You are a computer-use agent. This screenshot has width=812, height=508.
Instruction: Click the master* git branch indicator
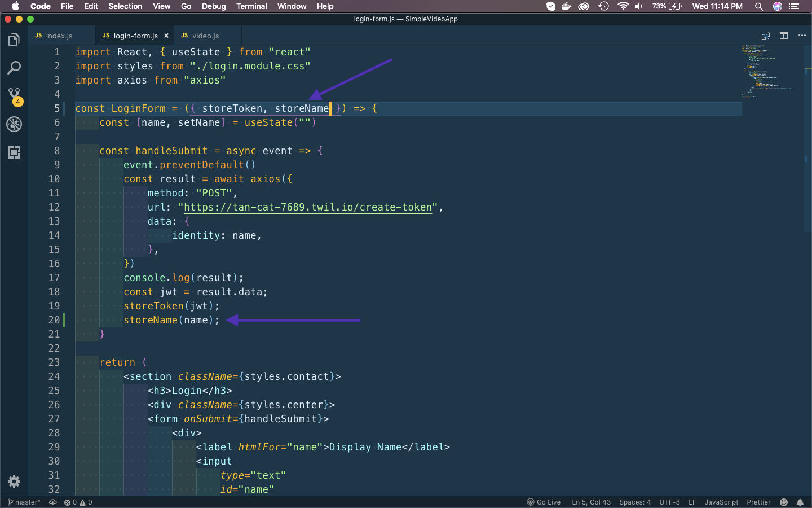pos(24,502)
